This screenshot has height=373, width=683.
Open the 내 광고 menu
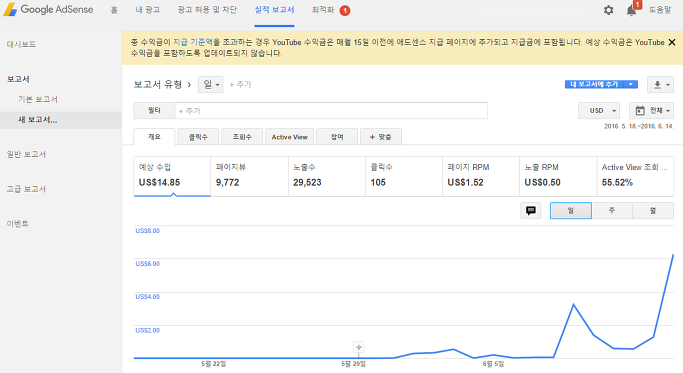coord(148,10)
